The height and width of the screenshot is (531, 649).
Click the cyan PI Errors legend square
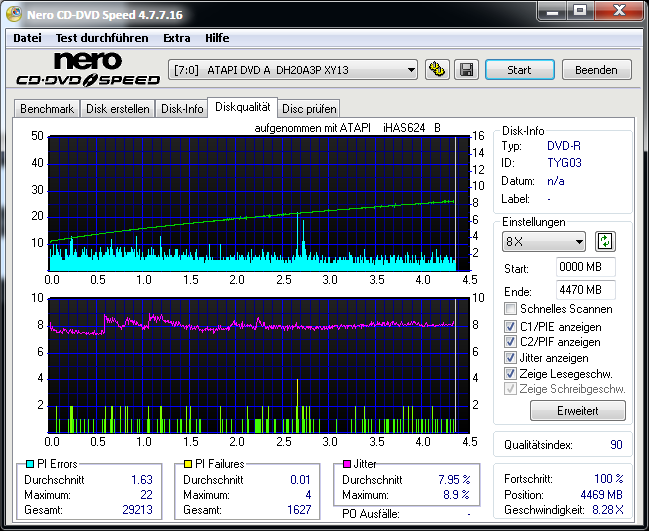coord(29,464)
